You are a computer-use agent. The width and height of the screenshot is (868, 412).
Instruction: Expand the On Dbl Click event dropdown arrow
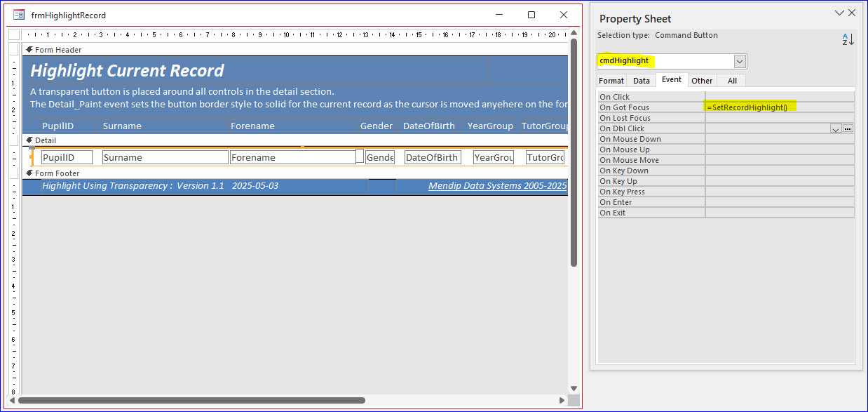tap(836, 128)
